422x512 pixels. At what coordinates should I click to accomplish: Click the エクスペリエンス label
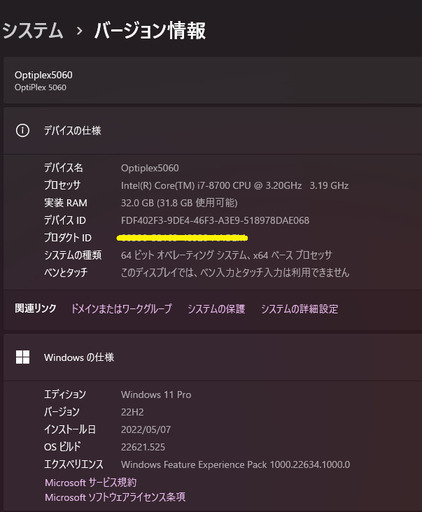pyautogui.click(x=74, y=464)
